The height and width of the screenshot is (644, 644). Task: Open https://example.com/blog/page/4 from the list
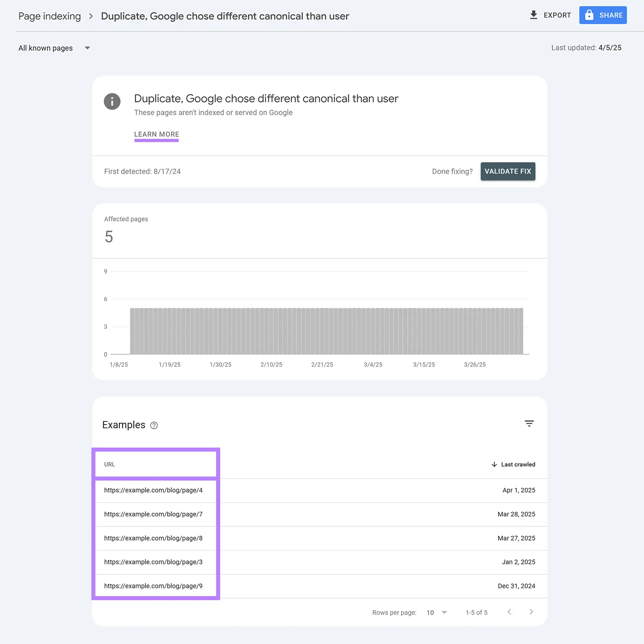[x=153, y=490]
